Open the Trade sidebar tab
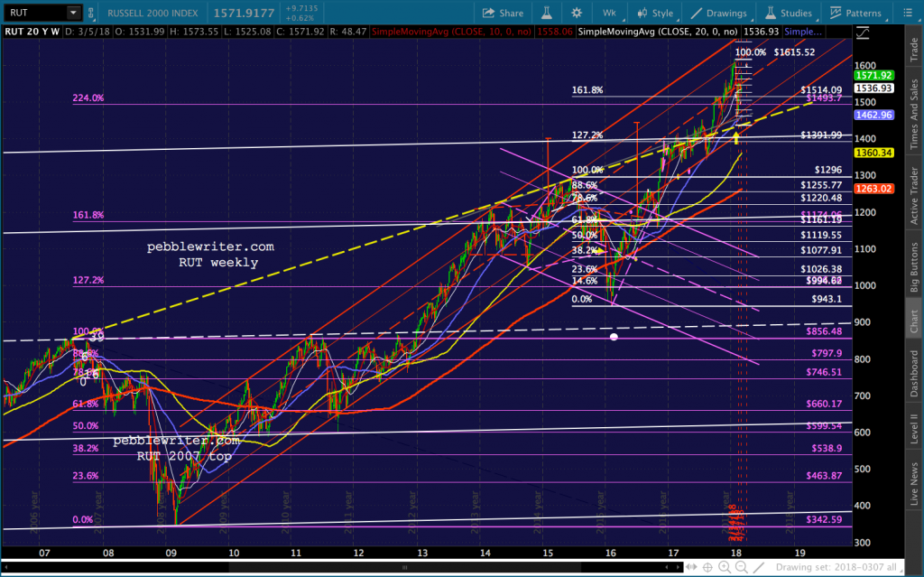924x577 pixels. click(914, 50)
